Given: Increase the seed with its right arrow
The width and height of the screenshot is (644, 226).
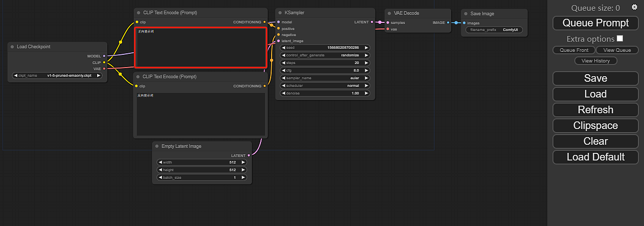Looking at the screenshot, I should click(366, 47).
